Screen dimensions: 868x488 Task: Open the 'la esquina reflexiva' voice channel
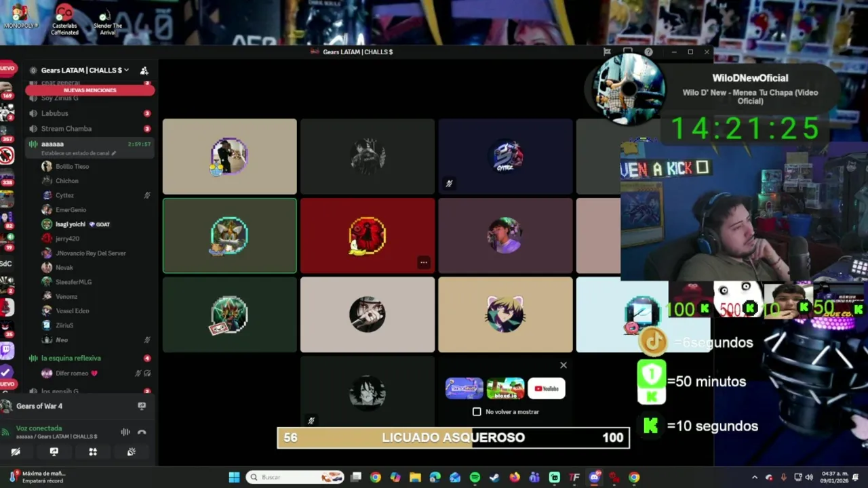(90, 358)
